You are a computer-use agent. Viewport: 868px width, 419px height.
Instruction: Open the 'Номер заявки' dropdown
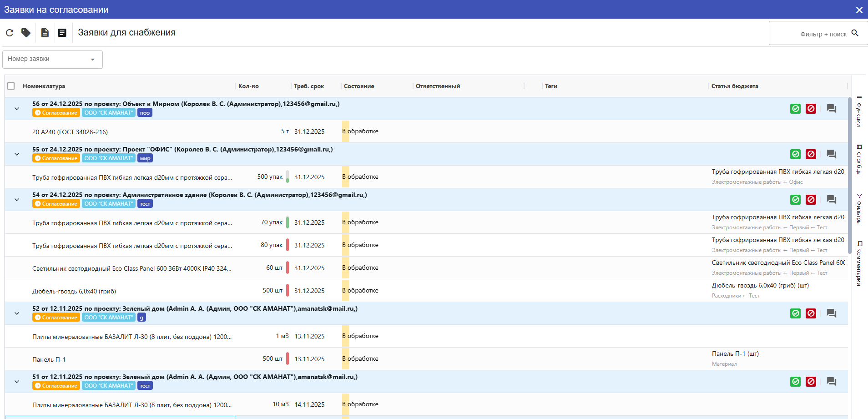click(x=52, y=59)
